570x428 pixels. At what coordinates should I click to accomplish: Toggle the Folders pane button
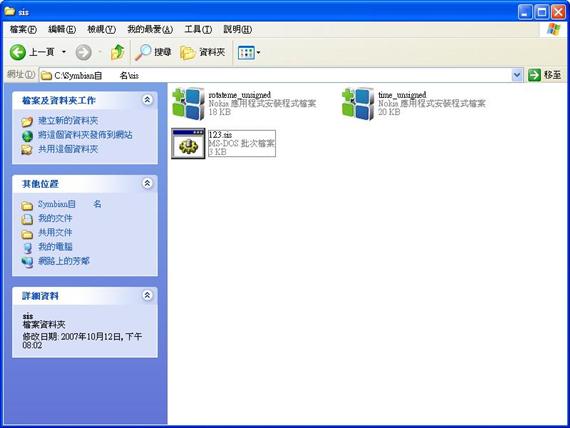click(x=203, y=52)
